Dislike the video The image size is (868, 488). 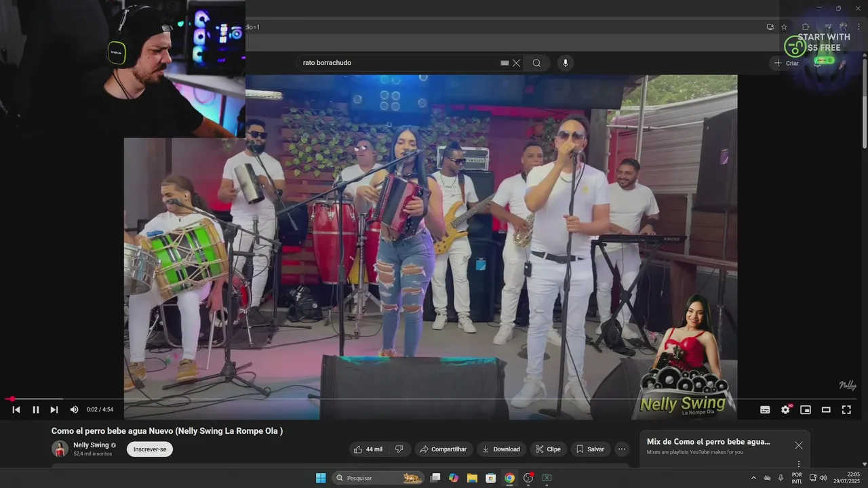(x=399, y=449)
